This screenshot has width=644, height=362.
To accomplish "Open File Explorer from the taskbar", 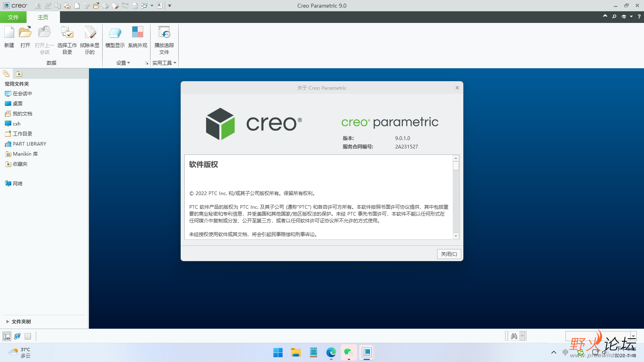I will 296,353.
